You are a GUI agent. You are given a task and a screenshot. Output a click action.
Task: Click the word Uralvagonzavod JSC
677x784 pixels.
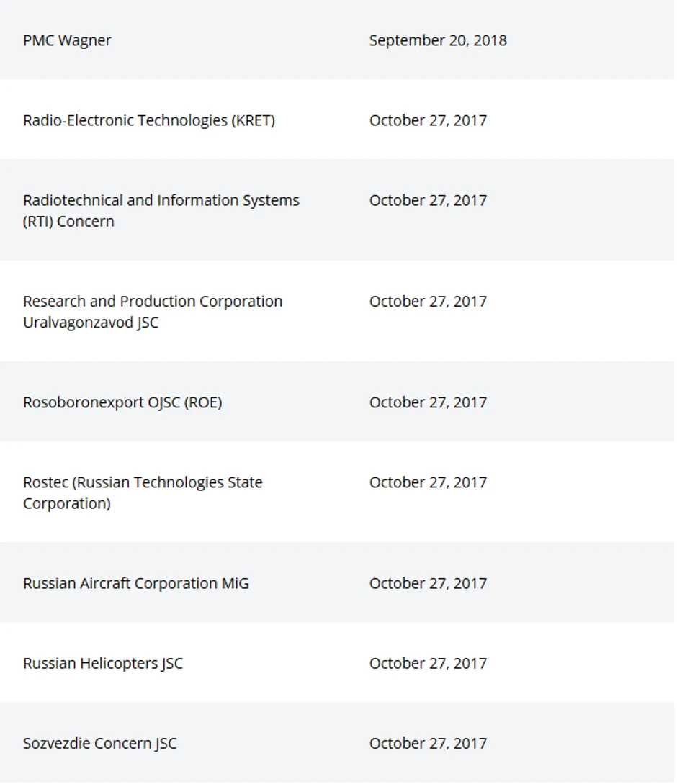(x=90, y=322)
